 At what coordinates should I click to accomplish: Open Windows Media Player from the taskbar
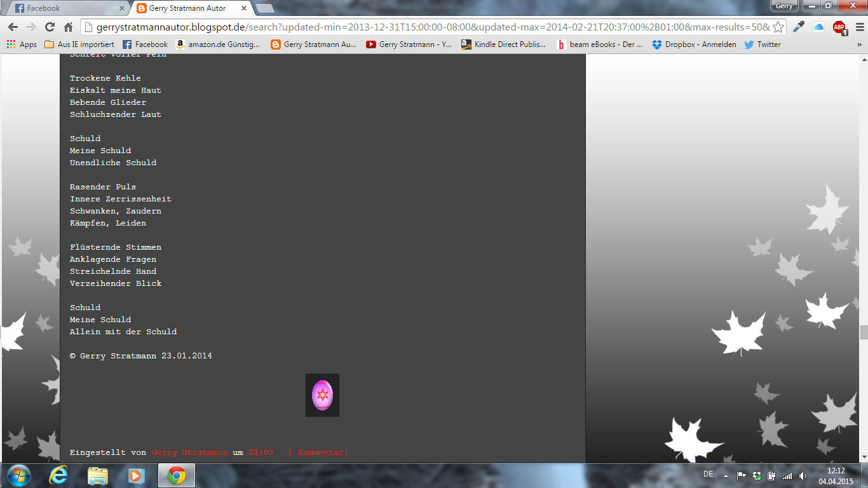(x=137, y=475)
